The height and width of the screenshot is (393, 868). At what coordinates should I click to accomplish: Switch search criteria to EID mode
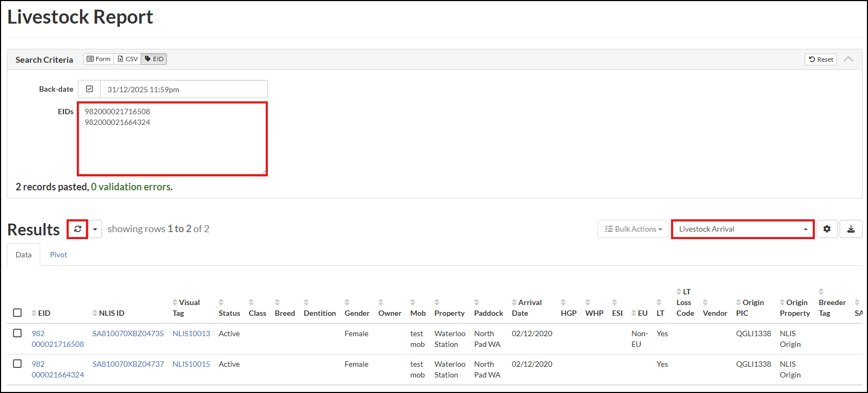[x=154, y=59]
